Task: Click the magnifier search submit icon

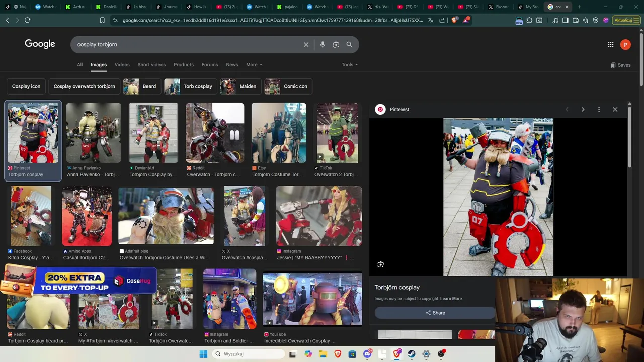Action: click(349, 44)
